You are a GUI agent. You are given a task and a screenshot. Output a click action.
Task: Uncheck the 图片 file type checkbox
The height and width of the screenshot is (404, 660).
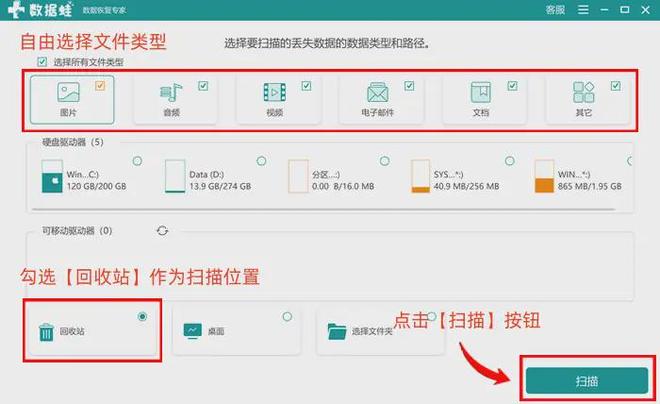click(x=100, y=86)
